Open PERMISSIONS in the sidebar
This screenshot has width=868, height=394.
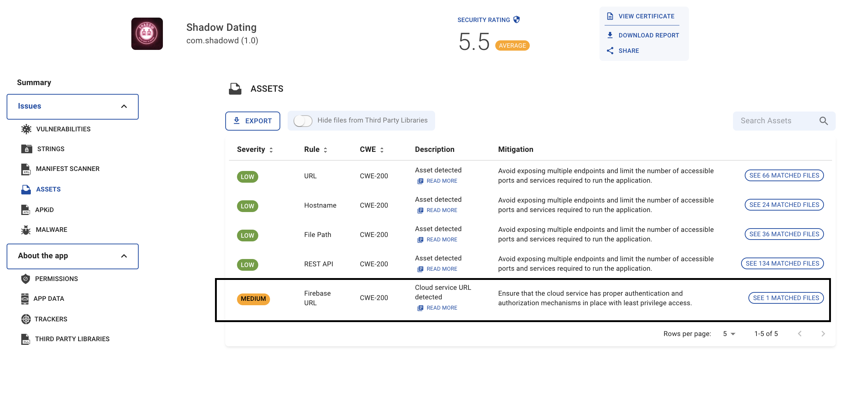(56, 279)
